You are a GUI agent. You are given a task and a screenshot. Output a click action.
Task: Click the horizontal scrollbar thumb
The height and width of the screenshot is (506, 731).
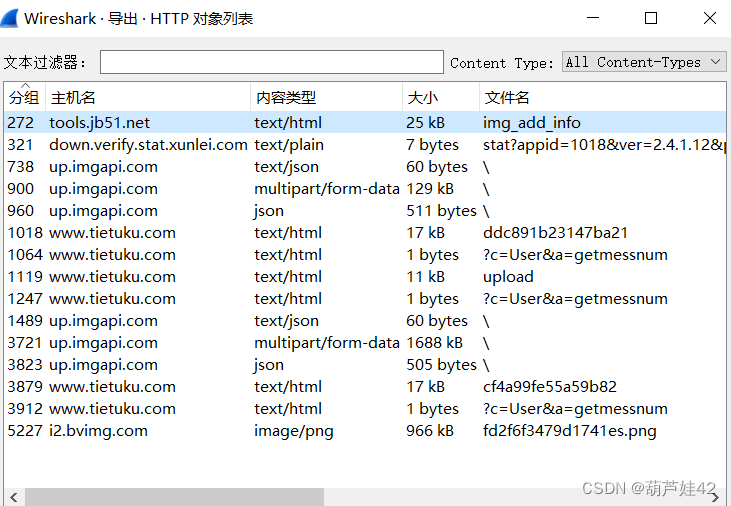[174, 497]
